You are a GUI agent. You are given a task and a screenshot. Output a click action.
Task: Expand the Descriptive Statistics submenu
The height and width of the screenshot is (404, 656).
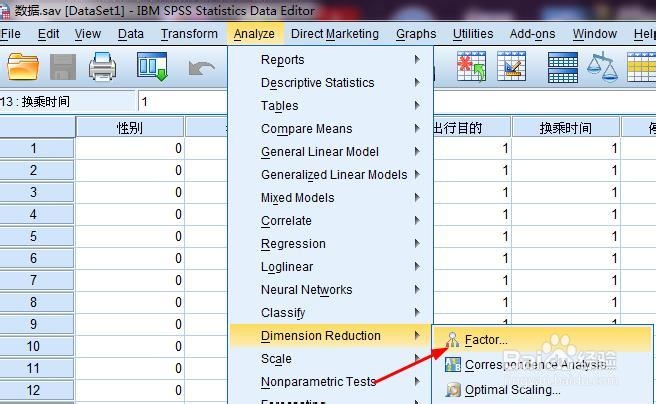pos(331,82)
